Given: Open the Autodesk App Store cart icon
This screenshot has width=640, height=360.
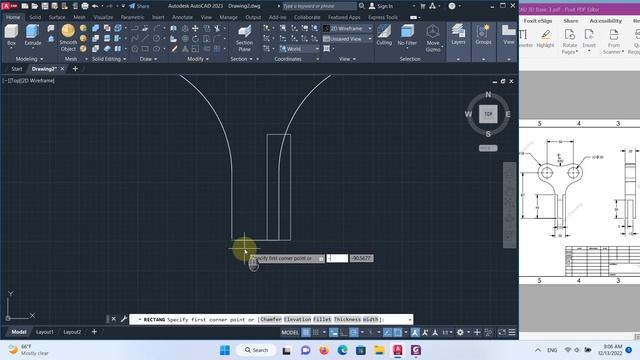Looking at the screenshot, I should point(422,6).
